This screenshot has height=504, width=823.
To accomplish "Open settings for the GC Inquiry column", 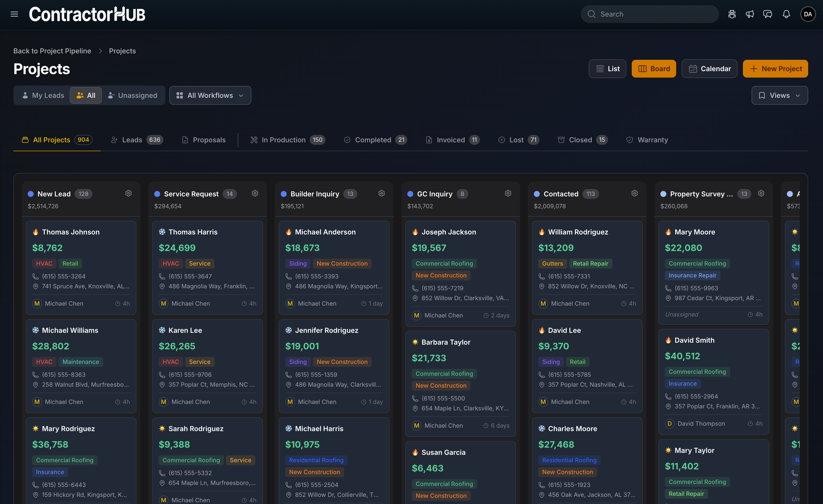I will tap(508, 193).
